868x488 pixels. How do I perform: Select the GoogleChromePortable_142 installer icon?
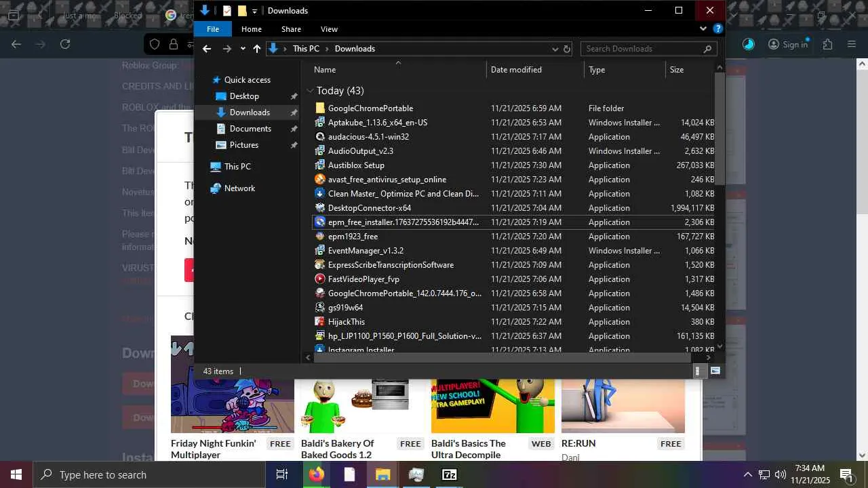[x=321, y=293]
